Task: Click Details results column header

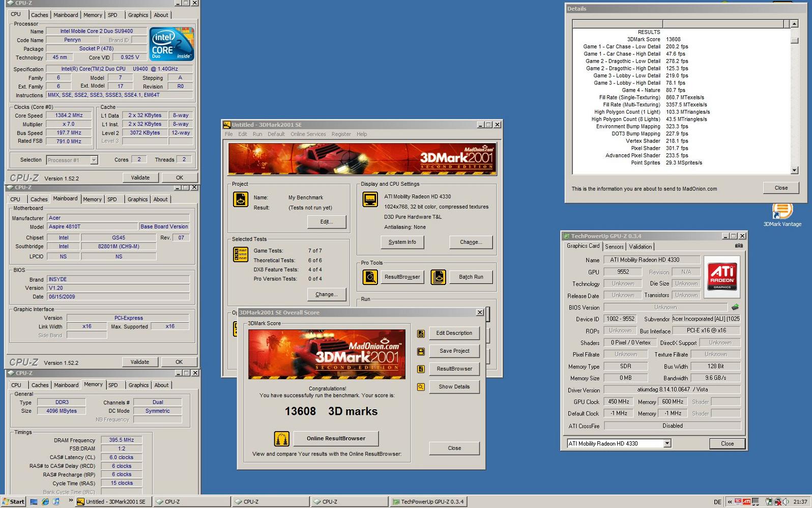Action: [617, 24]
